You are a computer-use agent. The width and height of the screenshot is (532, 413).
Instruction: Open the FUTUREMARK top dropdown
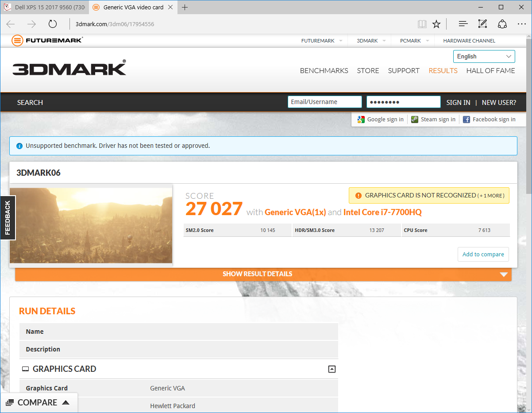[x=322, y=41]
